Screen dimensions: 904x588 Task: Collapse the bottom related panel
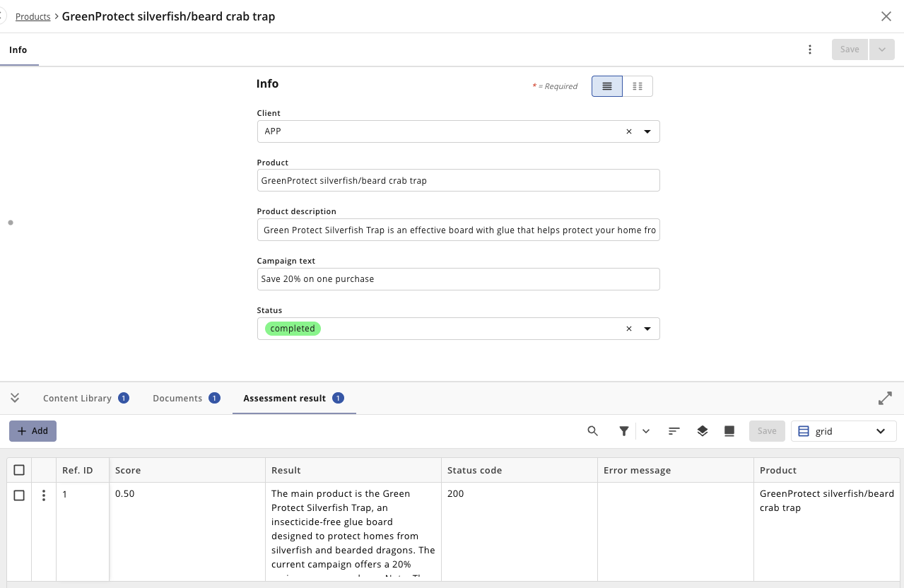(15, 398)
